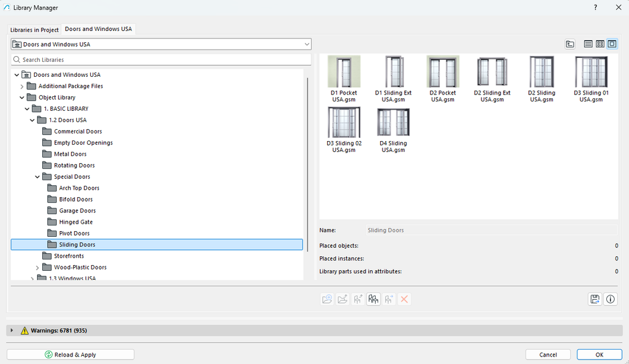Collapse the Object Library node

click(x=21, y=98)
